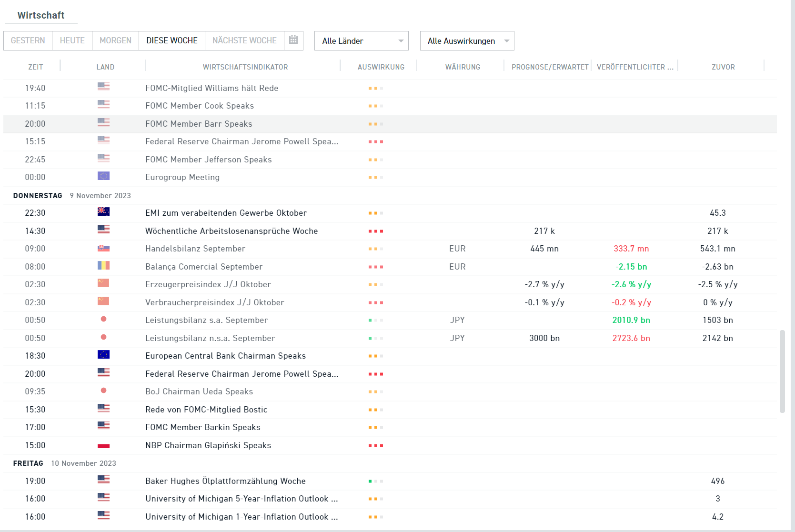Switch to the GESTERN tab
Viewport: 795px width, 532px height.
pyautogui.click(x=28, y=40)
